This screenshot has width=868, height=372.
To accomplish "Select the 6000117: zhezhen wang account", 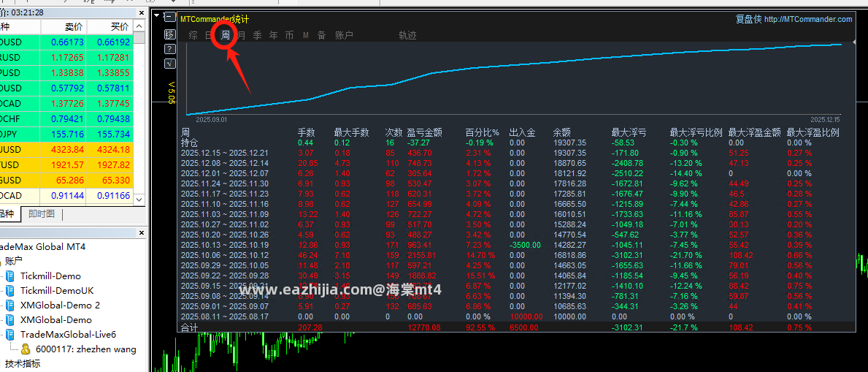I will pyautogui.click(x=86, y=349).
